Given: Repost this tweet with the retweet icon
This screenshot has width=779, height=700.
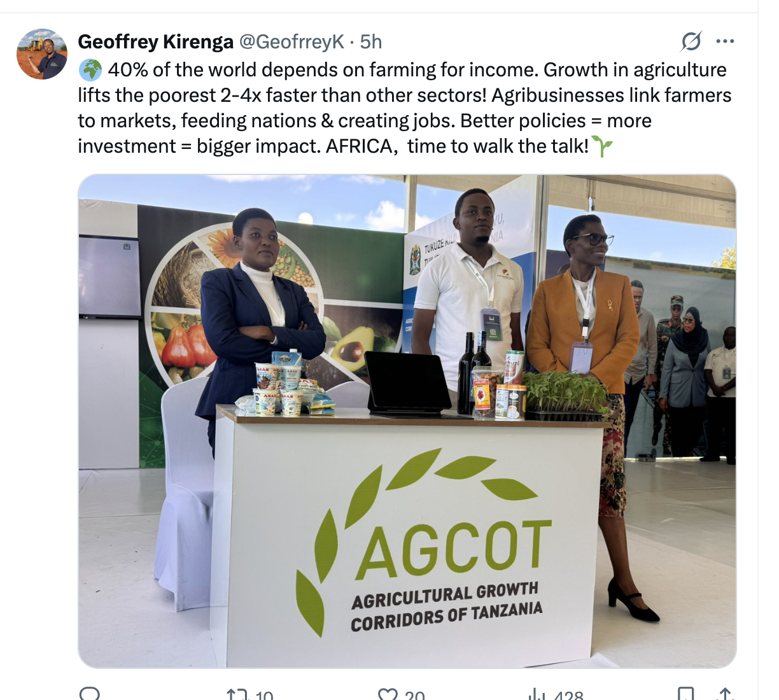Looking at the screenshot, I should 237,694.
